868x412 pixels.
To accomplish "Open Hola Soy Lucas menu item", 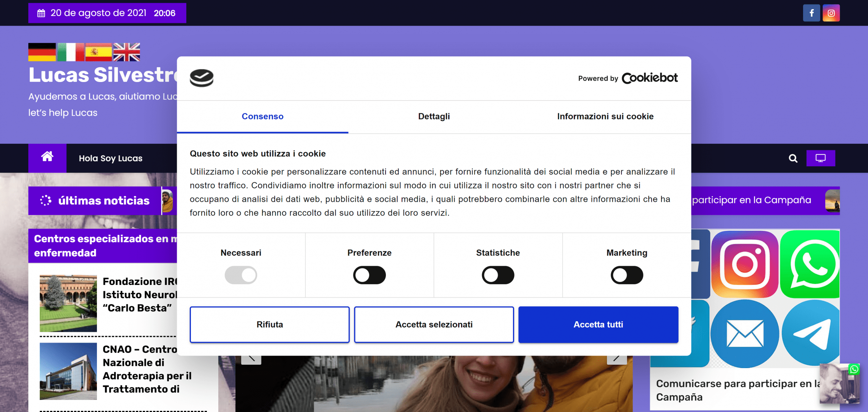I will (x=111, y=158).
